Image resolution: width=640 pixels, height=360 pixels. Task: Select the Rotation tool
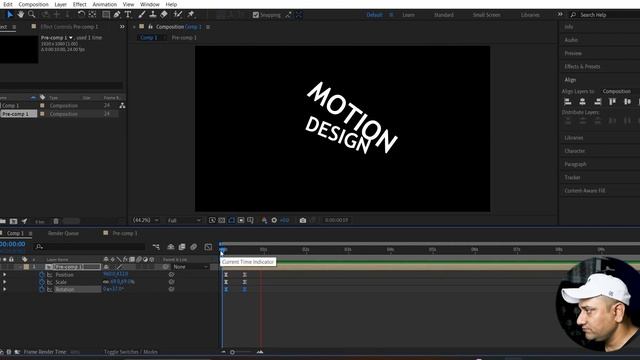coord(81,15)
